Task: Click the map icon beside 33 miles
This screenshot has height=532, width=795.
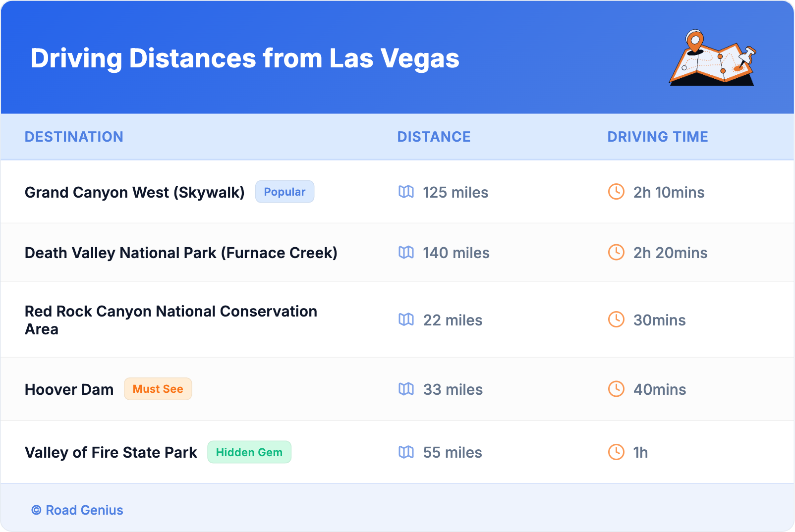Action: (406, 389)
